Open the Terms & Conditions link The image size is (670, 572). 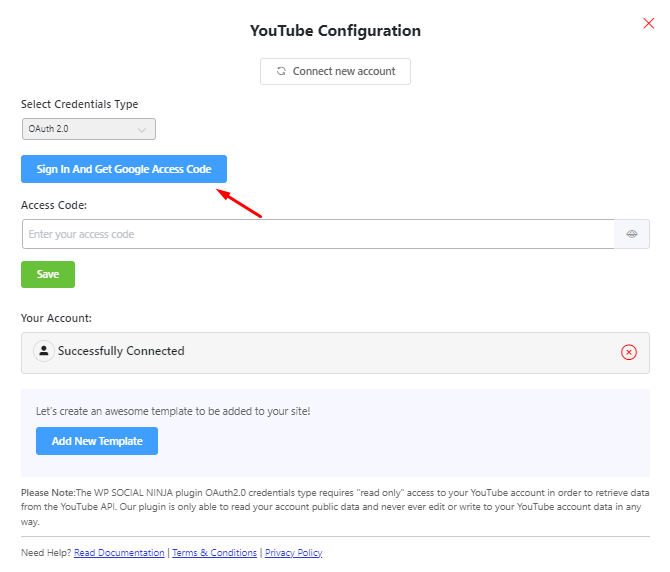point(214,553)
